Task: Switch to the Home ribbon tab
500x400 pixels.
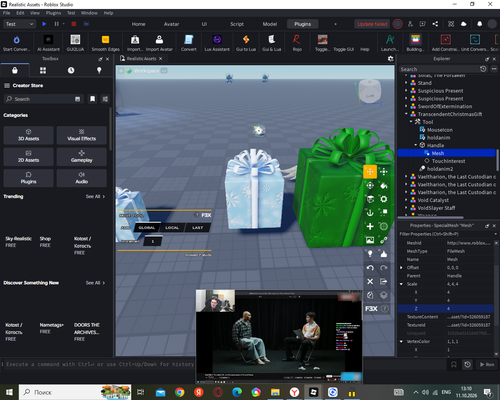Action: pyautogui.click(x=138, y=24)
